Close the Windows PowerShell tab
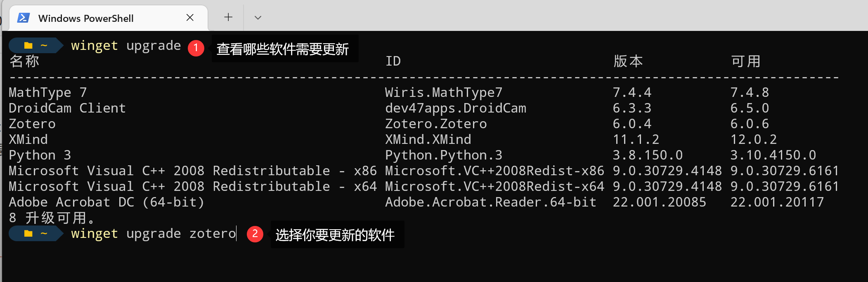The image size is (868, 282). click(x=190, y=17)
